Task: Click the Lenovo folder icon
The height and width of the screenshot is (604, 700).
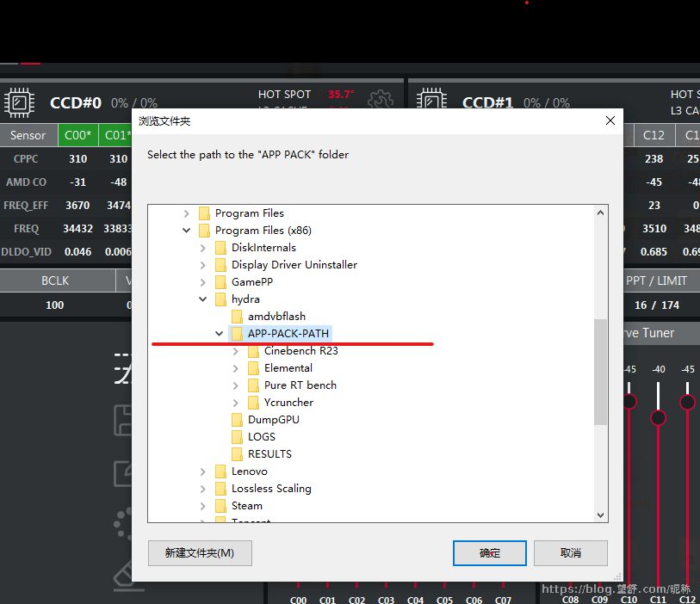Action: point(220,471)
